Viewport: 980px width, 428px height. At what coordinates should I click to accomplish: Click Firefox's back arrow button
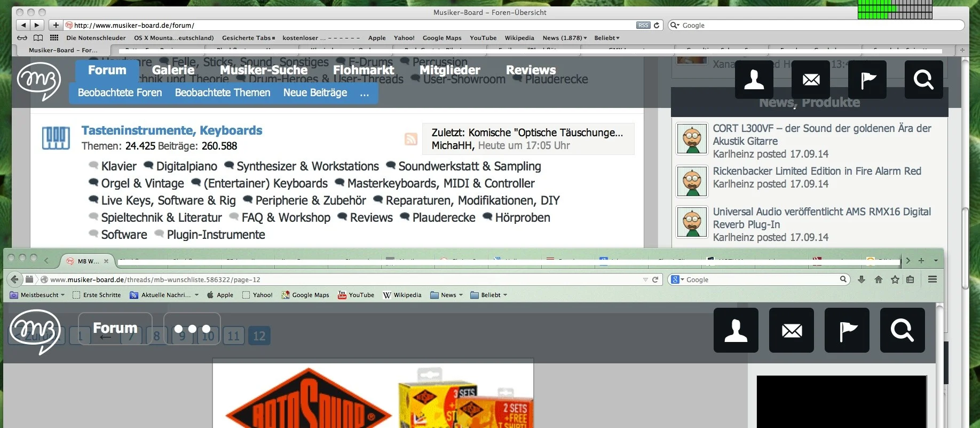(x=14, y=279)
